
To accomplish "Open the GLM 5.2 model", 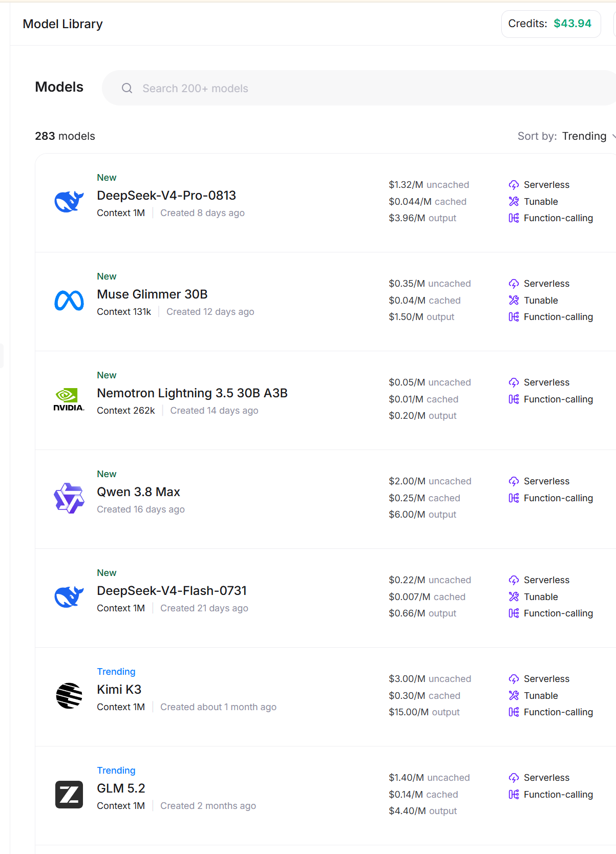I will (121, 788).
